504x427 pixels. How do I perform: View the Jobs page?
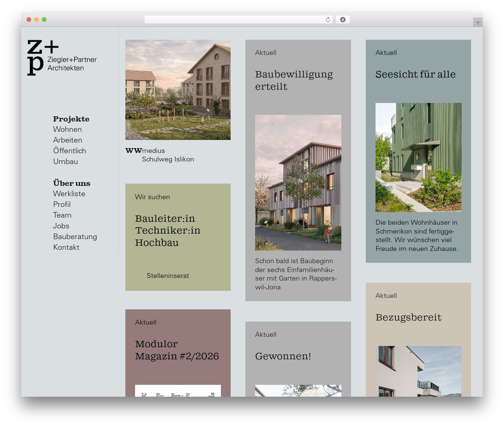click(61, 226)
